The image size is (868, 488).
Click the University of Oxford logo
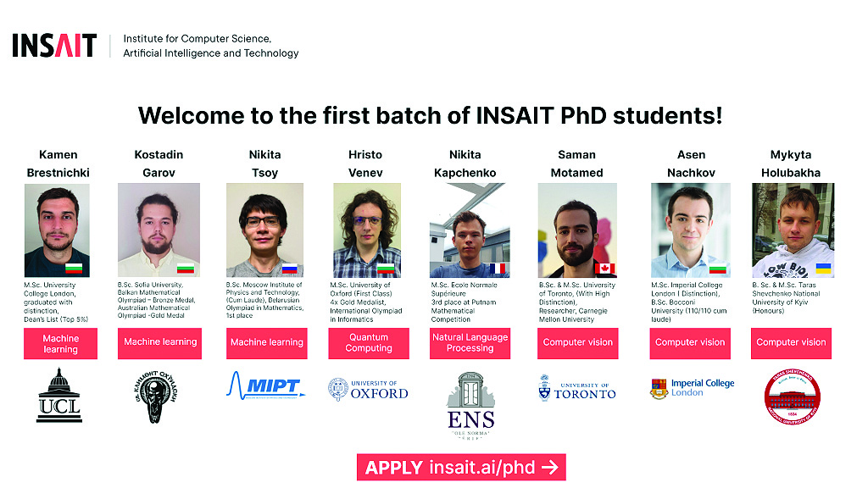point(368,390)
